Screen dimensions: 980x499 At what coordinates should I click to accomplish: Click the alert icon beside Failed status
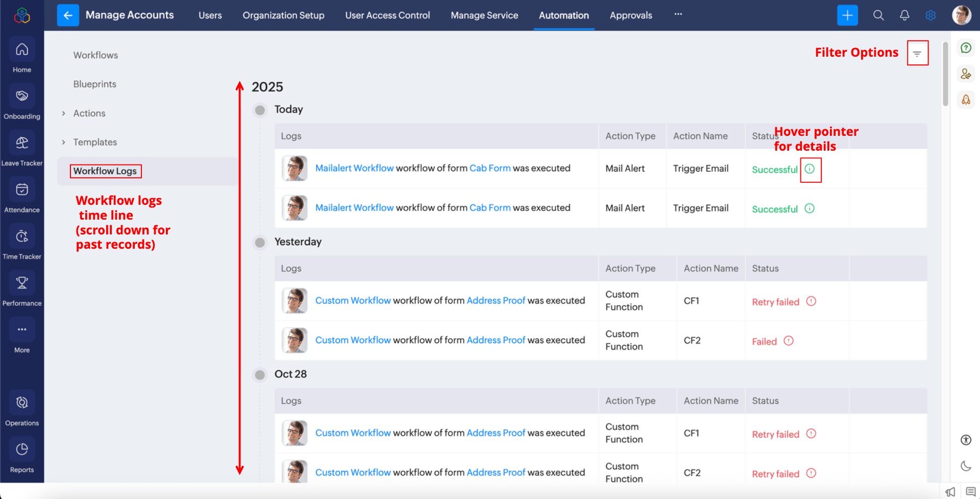(789, 341)
